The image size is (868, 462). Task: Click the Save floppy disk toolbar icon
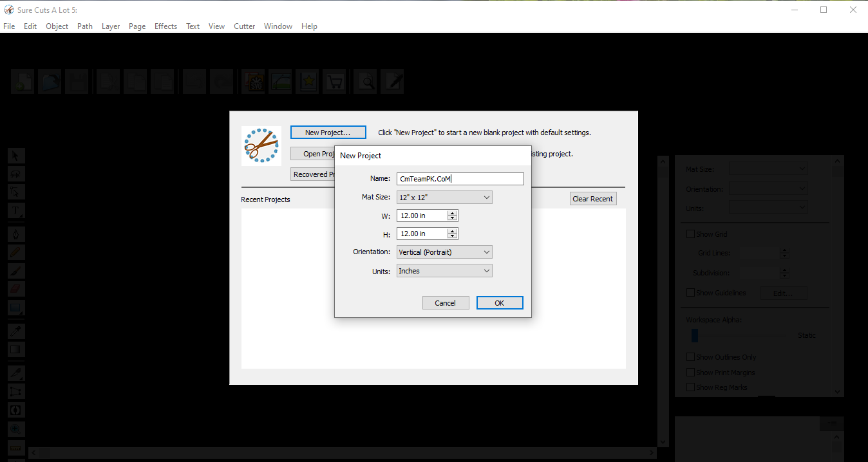[77, 82]
